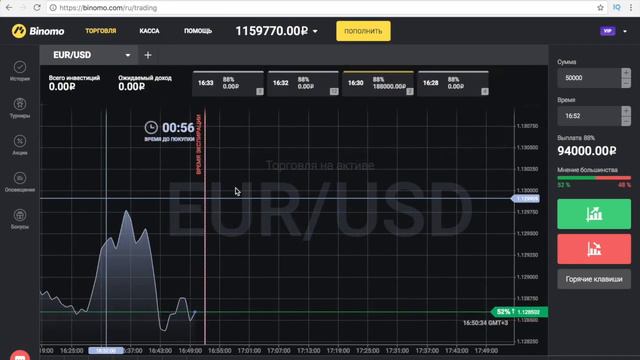Select the 16:28 trade card

pos(453,84)
